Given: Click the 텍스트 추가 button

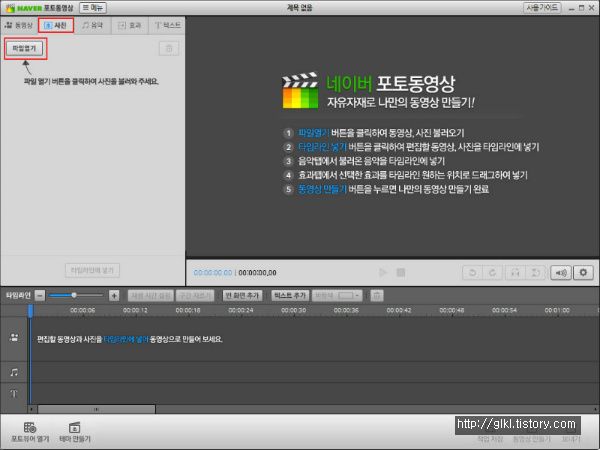Looking at the screenshot, I should [290, 295].
